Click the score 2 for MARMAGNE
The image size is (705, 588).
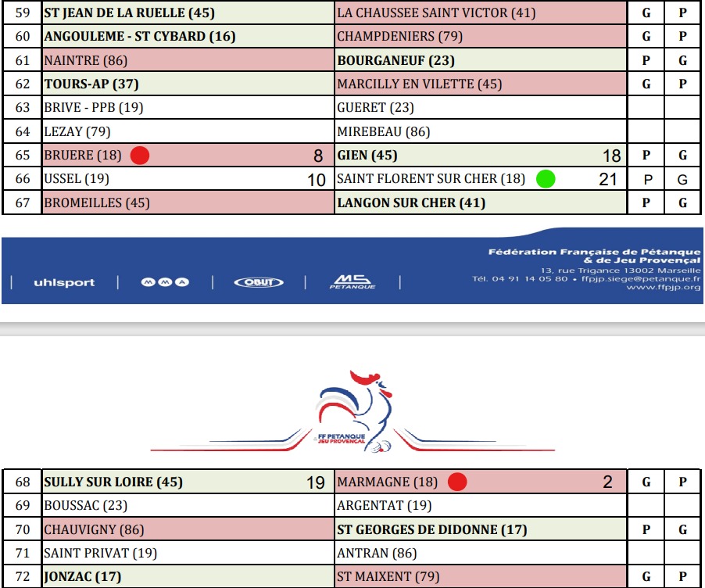point(607,482)
